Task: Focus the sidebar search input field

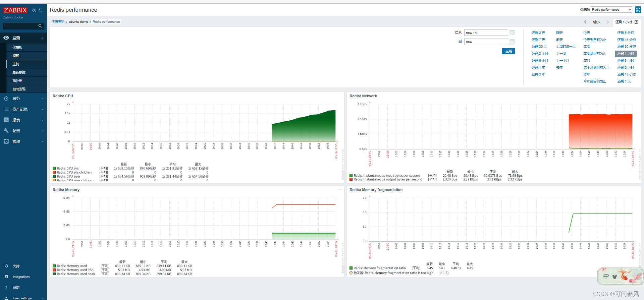Action: (x=21, y=26)
